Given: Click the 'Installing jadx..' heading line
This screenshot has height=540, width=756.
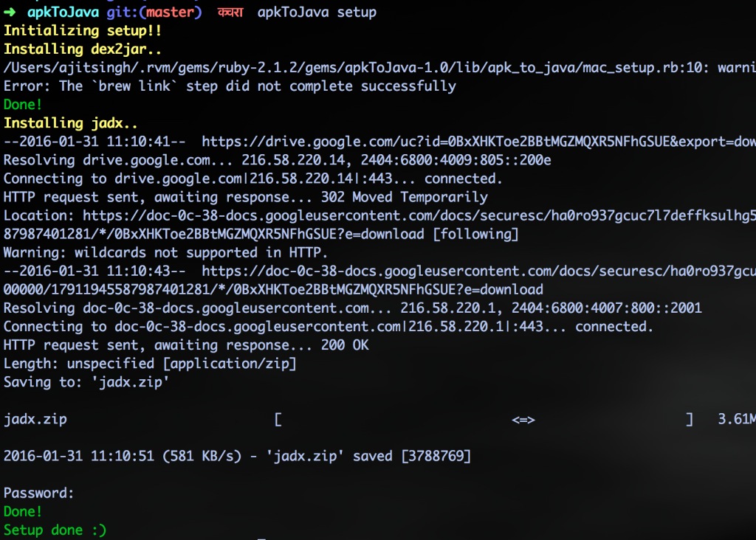Looking at the screenshot, I should 70,123.
